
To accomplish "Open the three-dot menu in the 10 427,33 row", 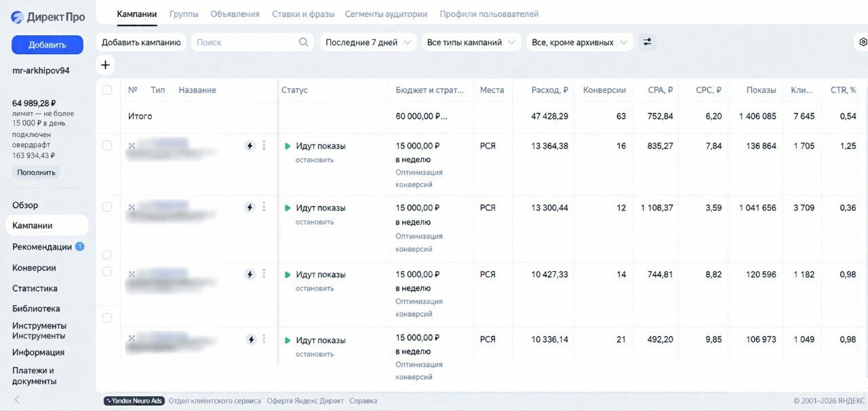I will pos(264,274).
